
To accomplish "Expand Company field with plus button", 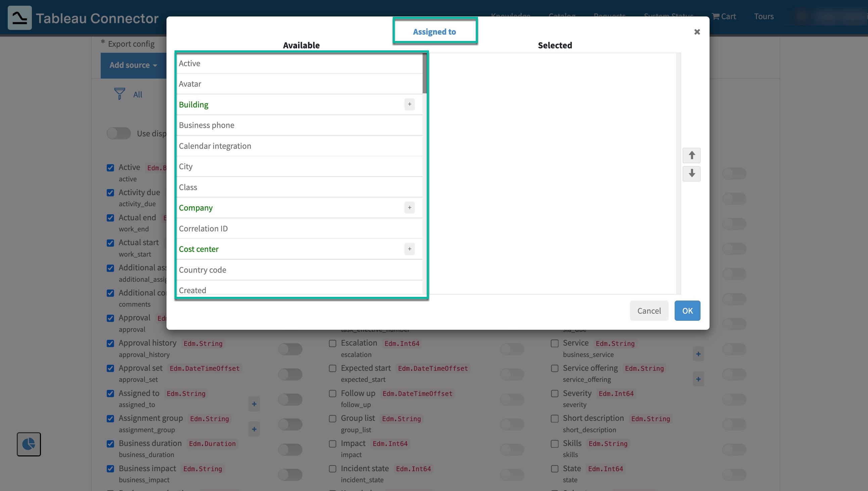I will [409, 208].
